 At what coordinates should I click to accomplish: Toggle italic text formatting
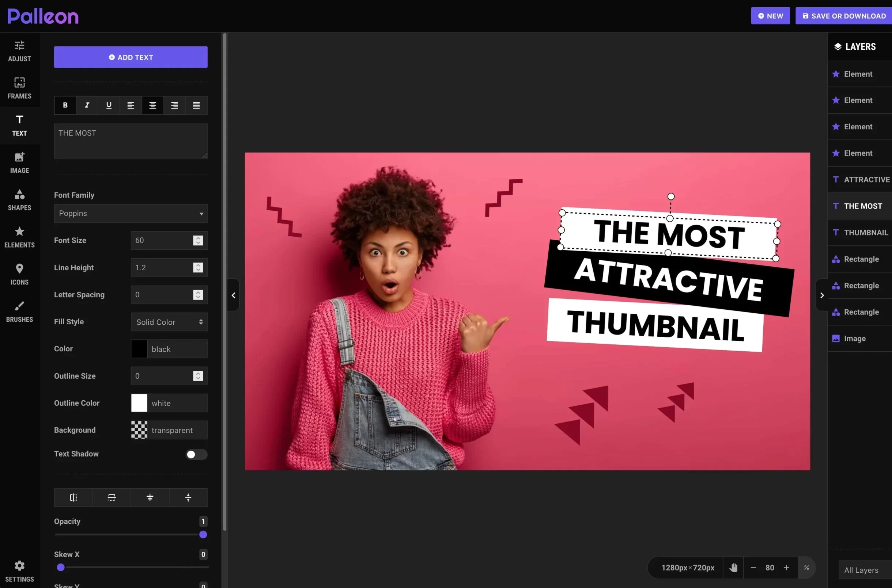click(x=87, y=105)
